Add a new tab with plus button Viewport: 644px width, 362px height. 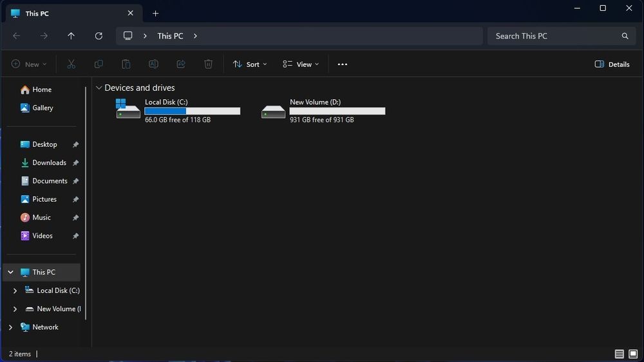(155, 14)
